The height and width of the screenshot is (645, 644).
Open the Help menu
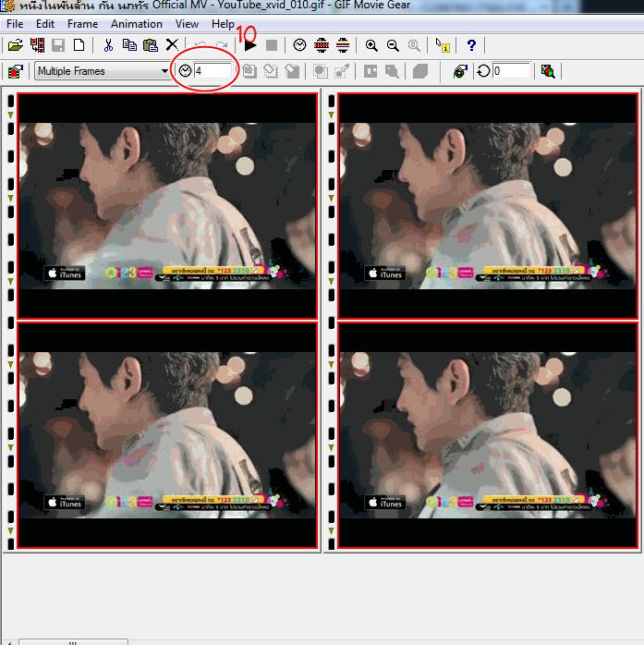[x=223, y=24]
